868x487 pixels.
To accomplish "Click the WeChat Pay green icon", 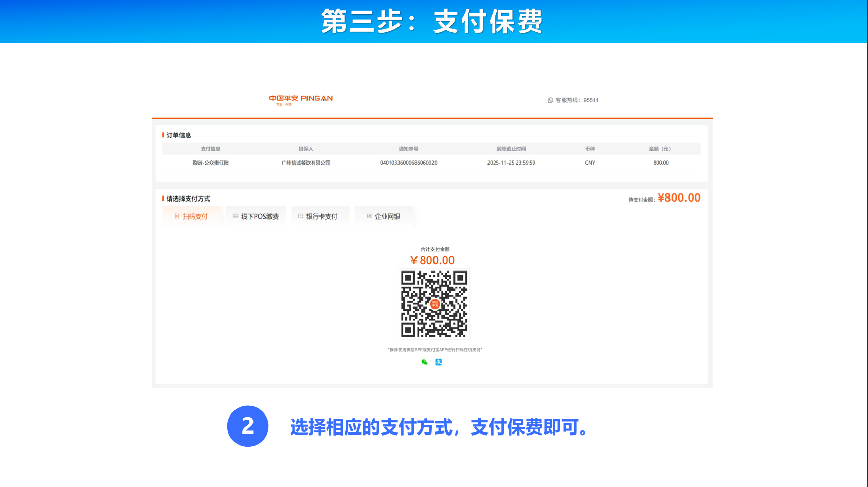I will [x=424, y=362].
